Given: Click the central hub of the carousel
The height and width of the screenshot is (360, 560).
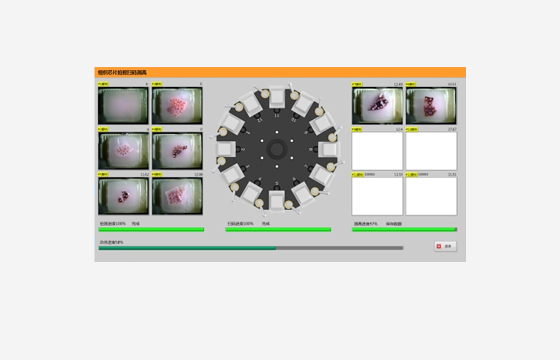Looking at the screenshot, I should tap(277, 149).
